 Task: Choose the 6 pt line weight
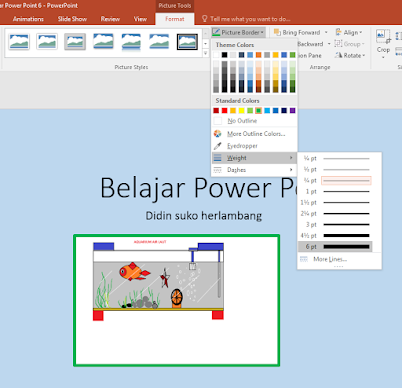pyautogui.click(x=335, y=247)
